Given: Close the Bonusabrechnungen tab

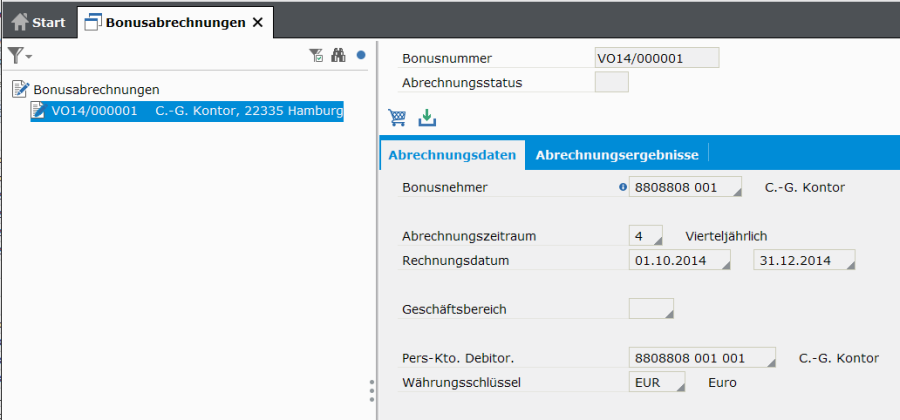Looking at the screenshot, I should [x=258, y=21].
